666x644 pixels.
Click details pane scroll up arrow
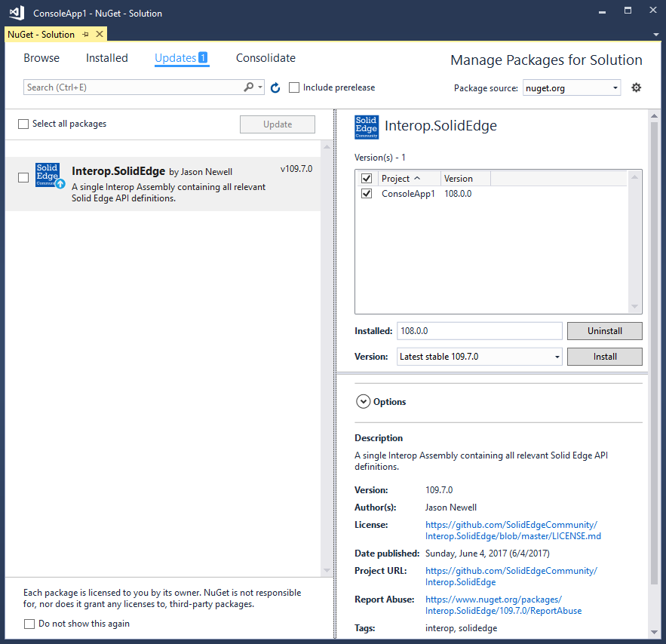pos(654,115)
